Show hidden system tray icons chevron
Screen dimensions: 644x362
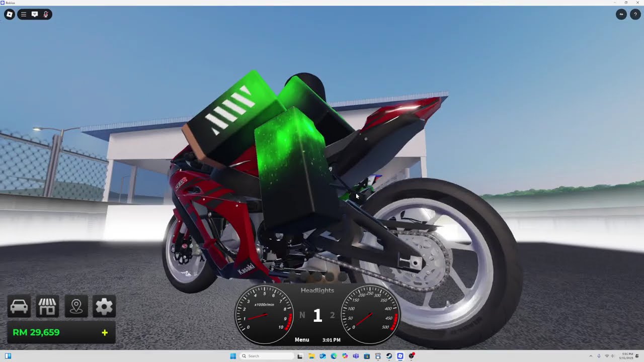591,356
